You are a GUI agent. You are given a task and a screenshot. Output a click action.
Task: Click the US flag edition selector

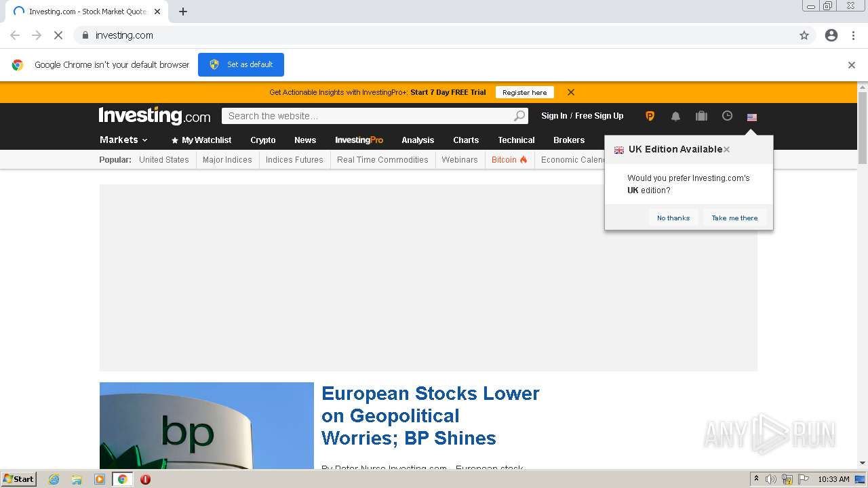752,117
